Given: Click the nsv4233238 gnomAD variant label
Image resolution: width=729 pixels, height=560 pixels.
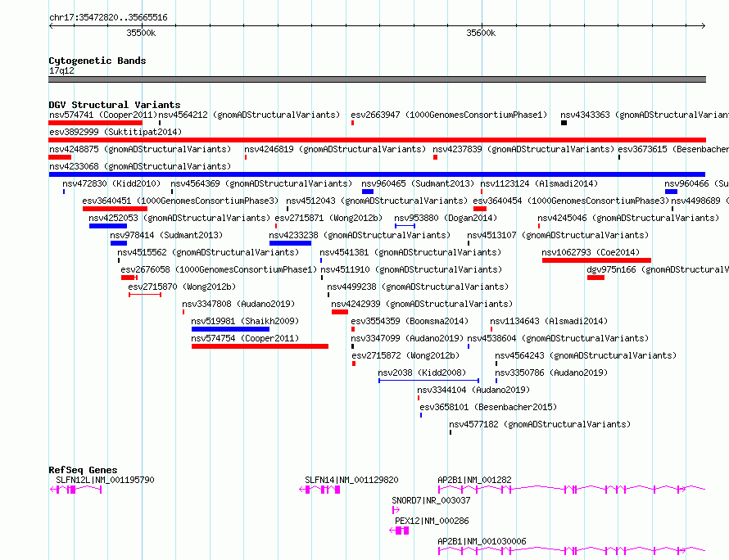Looking at the screenshot, I should point(360,235).
